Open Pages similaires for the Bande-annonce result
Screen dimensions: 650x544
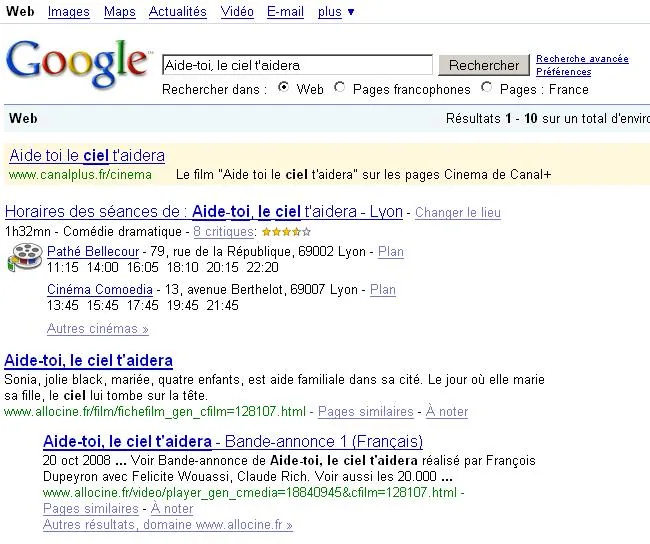90,508
